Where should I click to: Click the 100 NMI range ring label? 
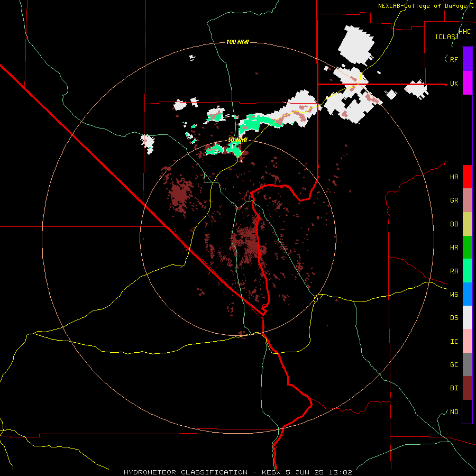coord(237,42)
